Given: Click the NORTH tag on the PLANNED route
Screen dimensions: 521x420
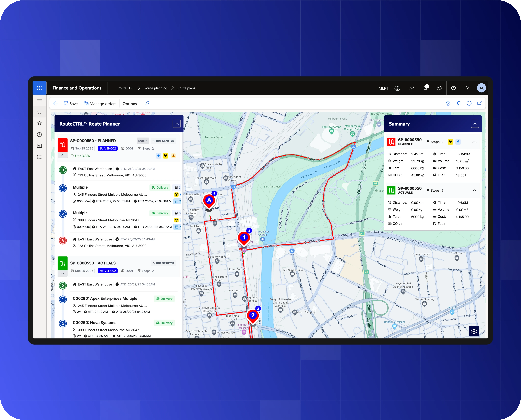Looking at the screenshot, I should 143,141.
